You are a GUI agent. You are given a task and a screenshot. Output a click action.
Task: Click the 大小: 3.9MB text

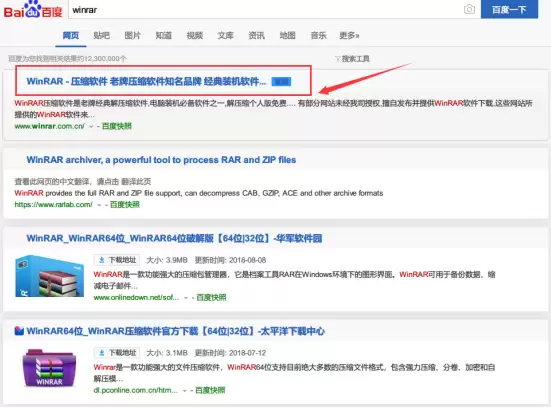point(167,260)
